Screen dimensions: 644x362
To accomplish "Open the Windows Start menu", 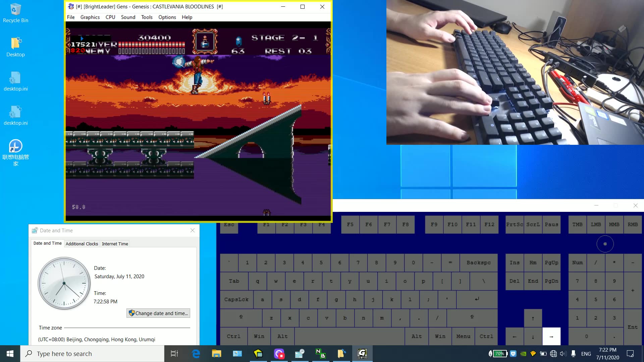I will click(x=10, y=354).
